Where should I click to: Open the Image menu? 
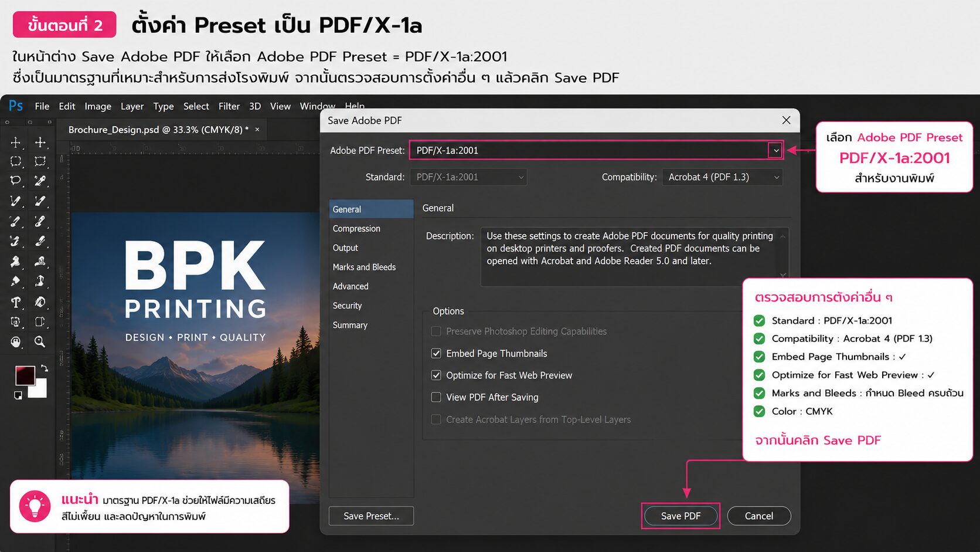point(98,106)
